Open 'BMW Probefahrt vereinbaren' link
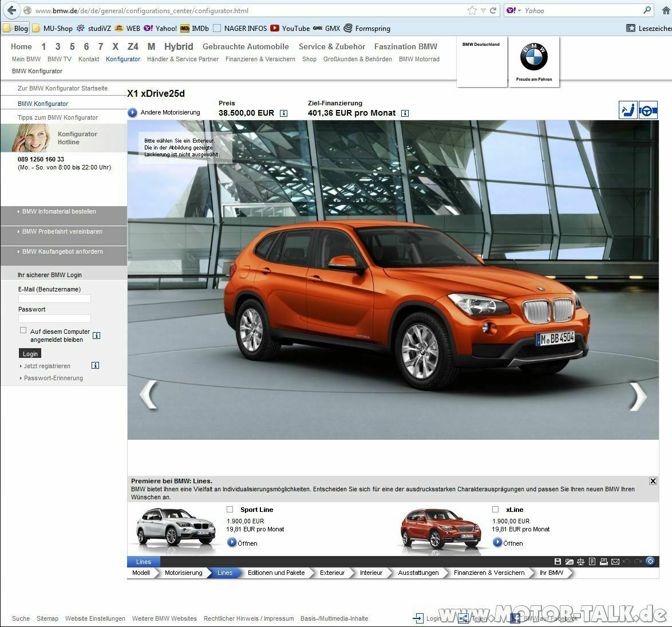The height and width of the screenshot is (627, 672). [x=61, y=231]
